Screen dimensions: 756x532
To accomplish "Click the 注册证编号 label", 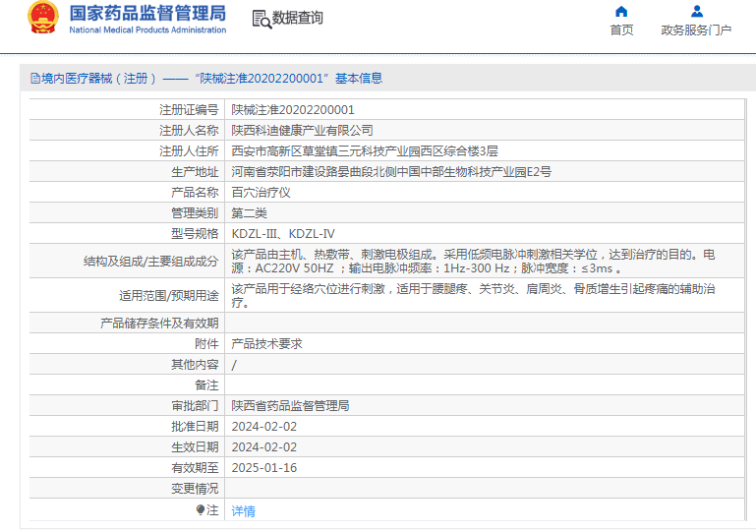I will point(189,110).
